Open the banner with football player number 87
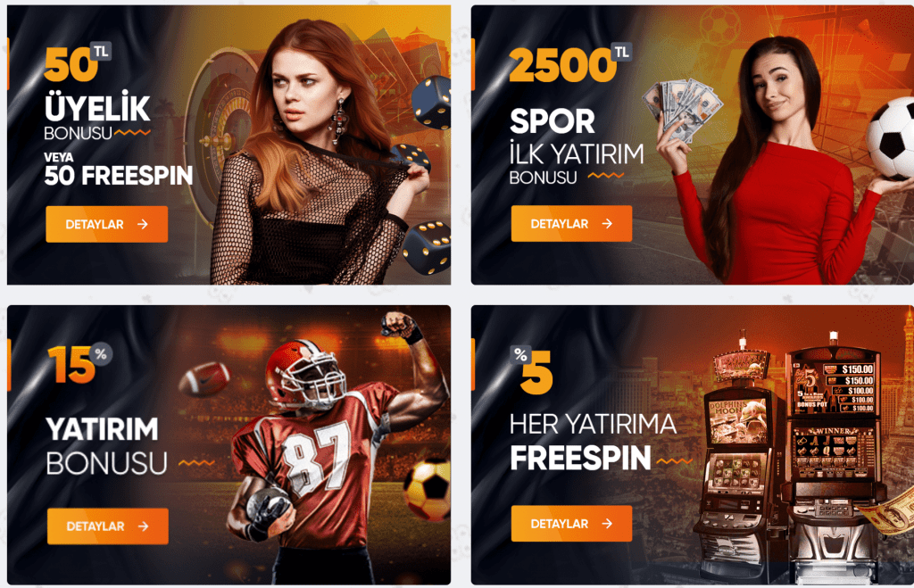Screen dimensions: 914x588 (228, 444)
